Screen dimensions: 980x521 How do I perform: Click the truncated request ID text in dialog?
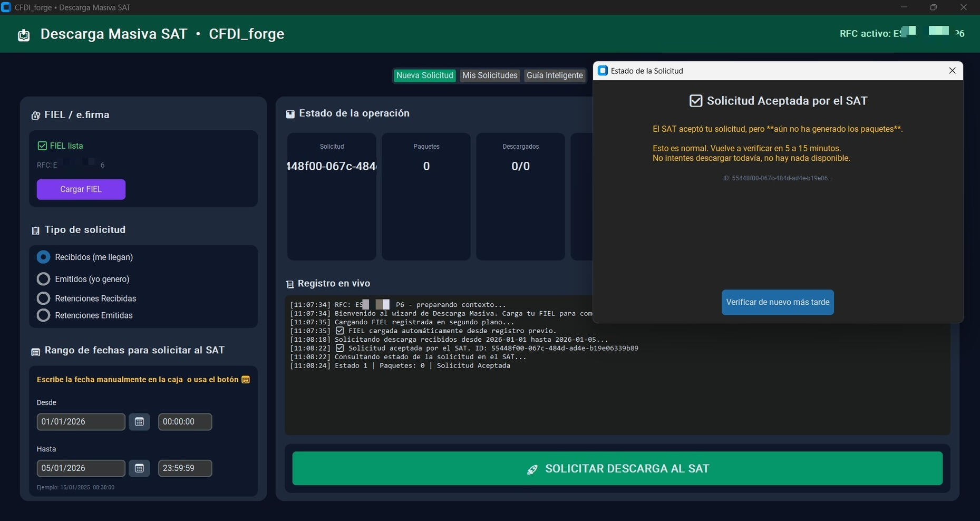click(x=778, y=178)
